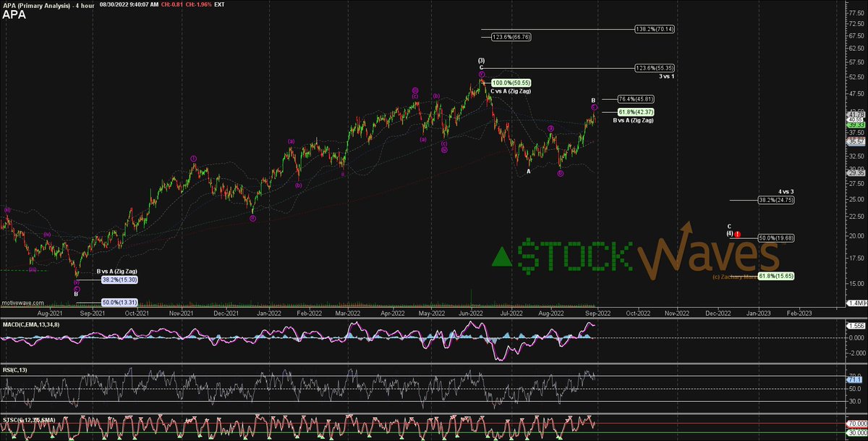
Task: Select the 123.6%(55.35) extension label
Action: tap(654, 67)
